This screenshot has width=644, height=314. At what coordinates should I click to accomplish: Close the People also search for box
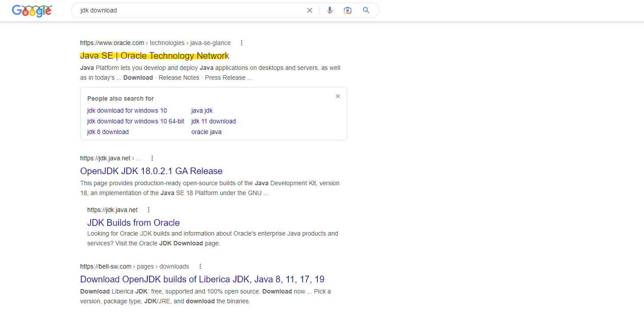[x=338, y=96]
